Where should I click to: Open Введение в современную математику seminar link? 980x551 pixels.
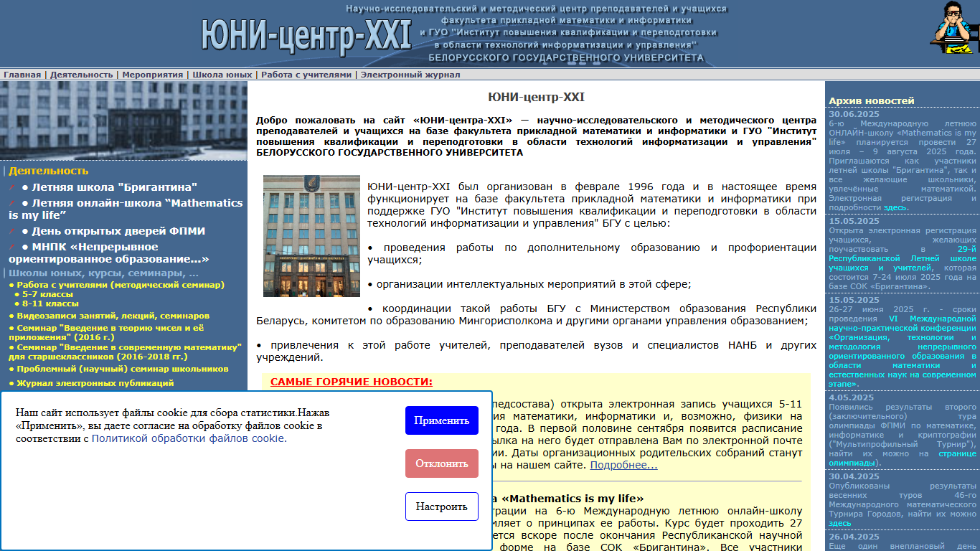tap(125, 352)
